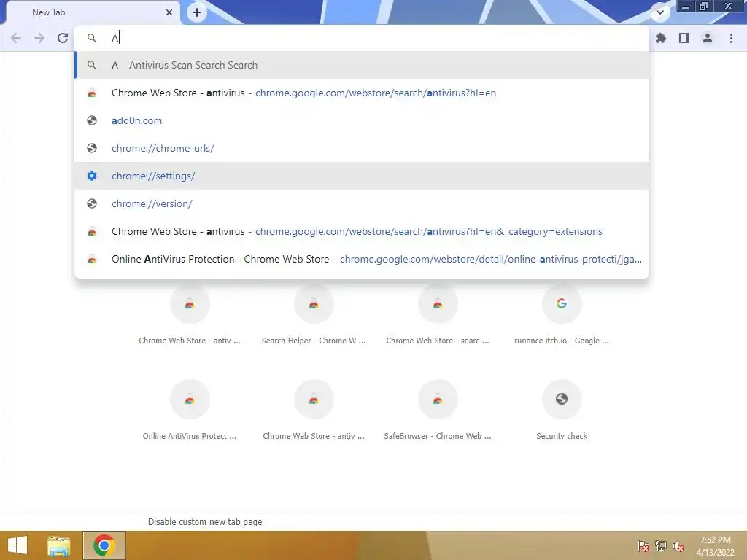Click the globe icon beside chrome://version/
The image size is (747, 560).
(x=92, y=203)
